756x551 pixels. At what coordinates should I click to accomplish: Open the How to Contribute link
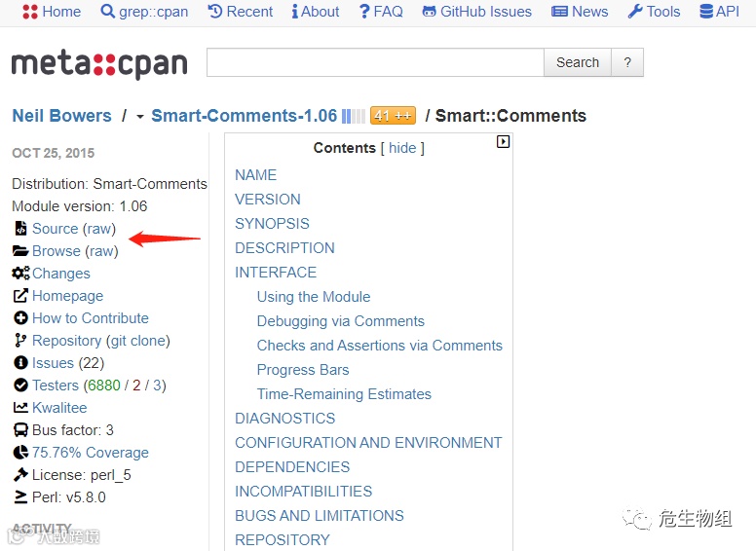pyautogui.click(x=91, y=318)
